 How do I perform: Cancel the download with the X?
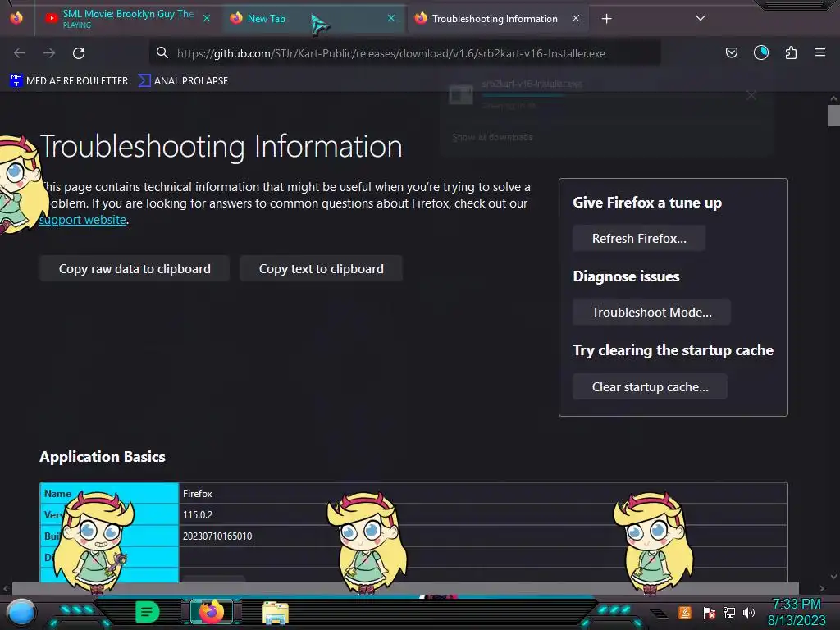(751, 95)
